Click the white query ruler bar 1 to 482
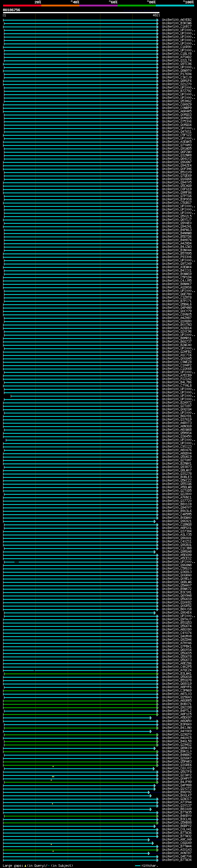 pyautogui.click(x=81, y=12)
